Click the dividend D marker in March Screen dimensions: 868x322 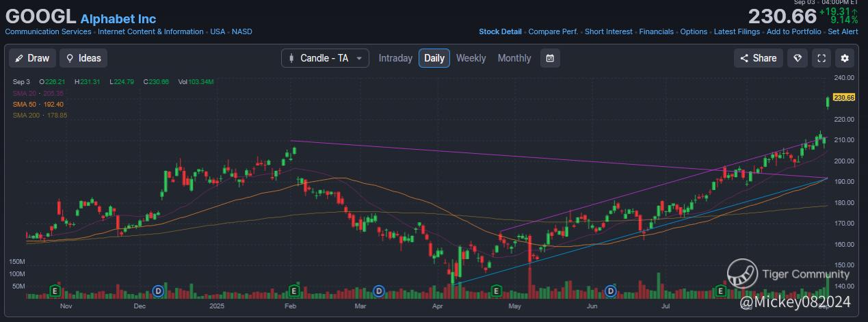tap(378, 291)
